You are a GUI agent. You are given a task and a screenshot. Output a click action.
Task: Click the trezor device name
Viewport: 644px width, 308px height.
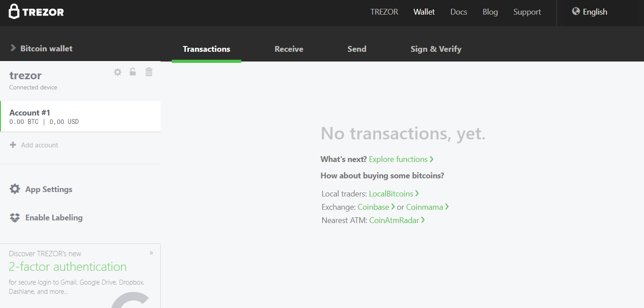25,75
